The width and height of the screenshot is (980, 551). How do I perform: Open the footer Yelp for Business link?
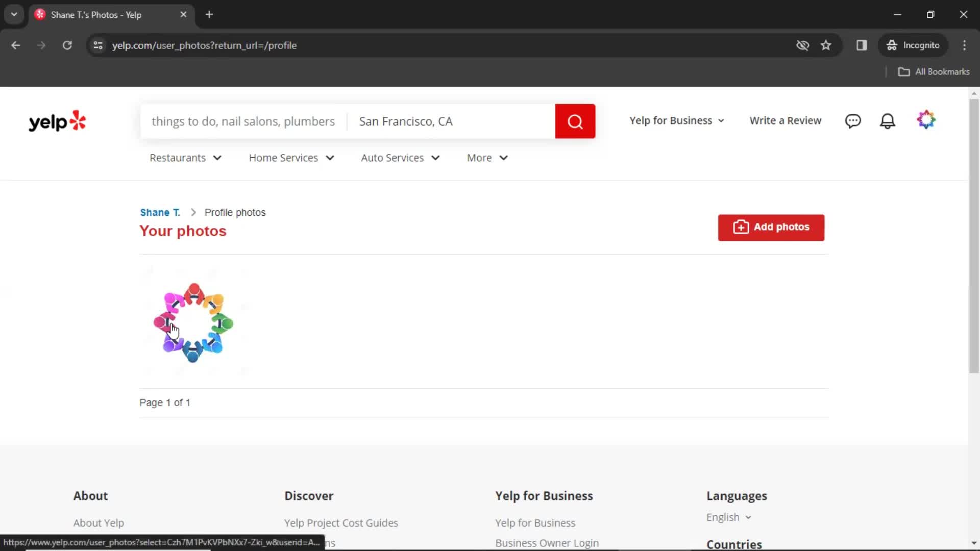(x=535, y=523)
